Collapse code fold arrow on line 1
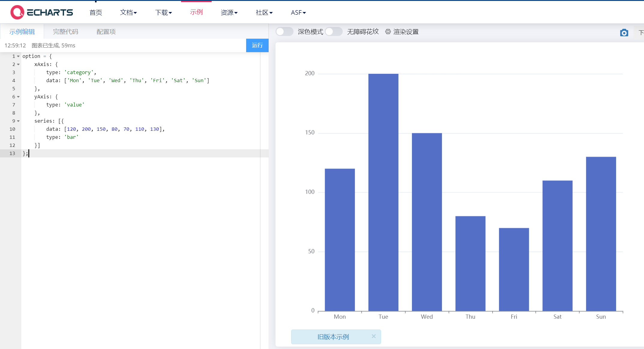The image size is (644, 349). tap(18, 56)
